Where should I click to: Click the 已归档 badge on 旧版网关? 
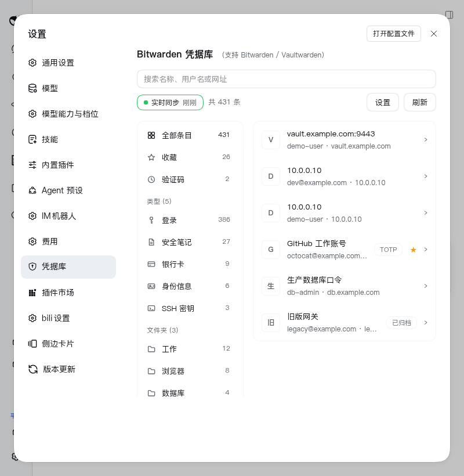pos(401,323)
